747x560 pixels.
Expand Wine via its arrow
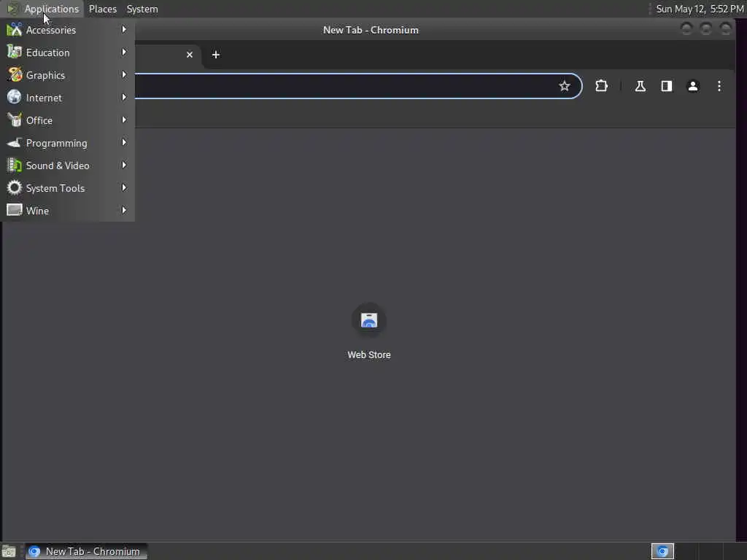[x=124, y=210]
